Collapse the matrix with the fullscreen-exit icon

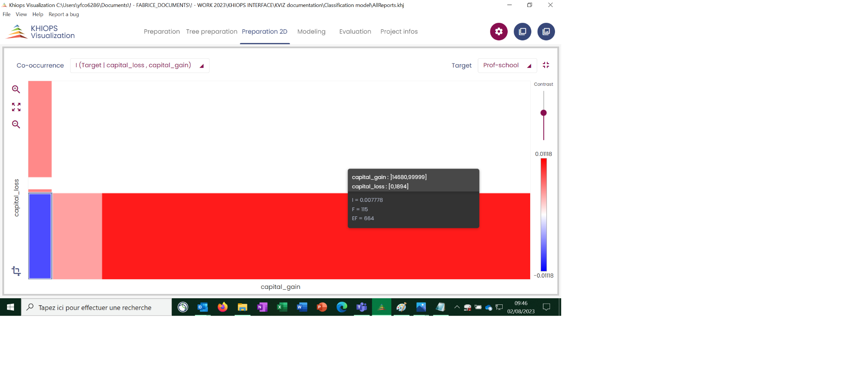pyautogui.click(x=546, y=65)
